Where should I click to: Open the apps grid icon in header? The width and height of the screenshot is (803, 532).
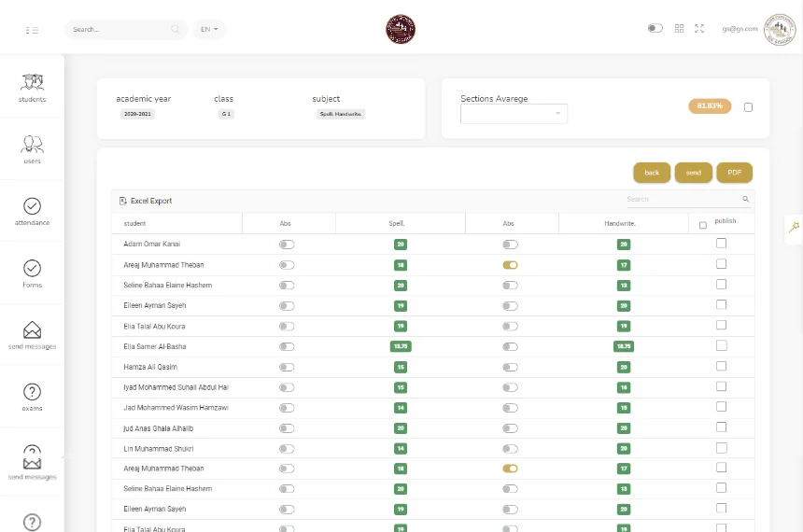679,29
